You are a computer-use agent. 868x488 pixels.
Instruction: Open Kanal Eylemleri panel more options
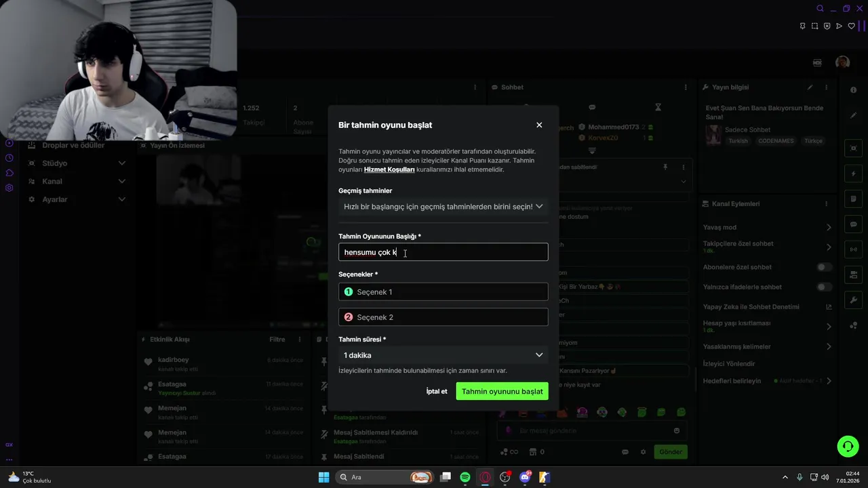click(x=826, y=204)
